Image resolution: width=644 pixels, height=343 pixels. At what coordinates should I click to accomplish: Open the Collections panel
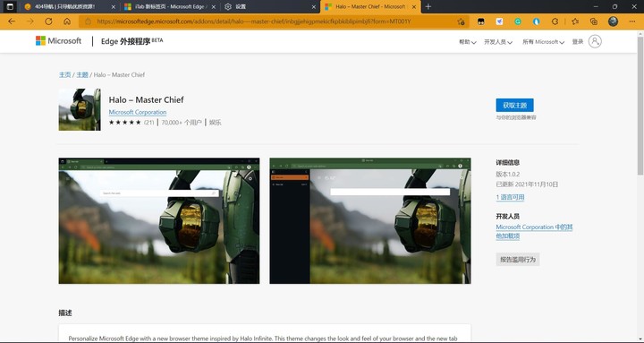pyautogui.click(x=594, y=21)
